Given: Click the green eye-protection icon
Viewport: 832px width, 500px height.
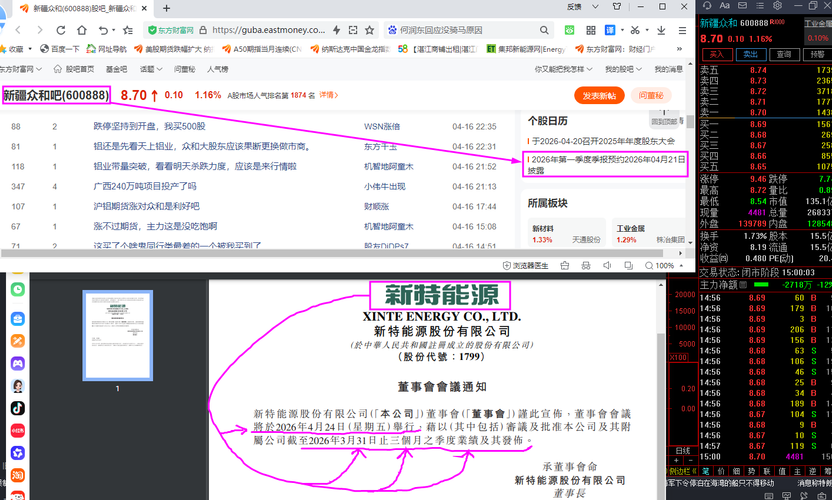Looking at the screenshot, I should click(x=569, y=30).
